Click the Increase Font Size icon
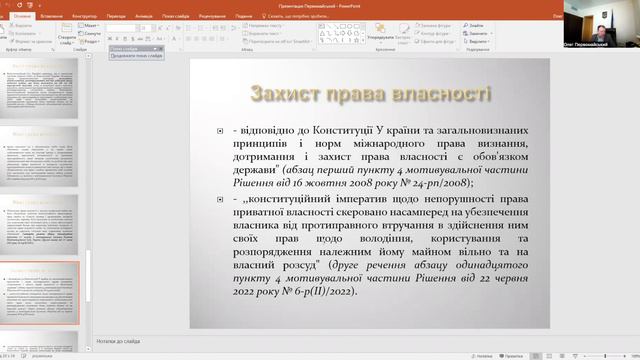Screen dimensions: 640x360 [x=160, y=28]
